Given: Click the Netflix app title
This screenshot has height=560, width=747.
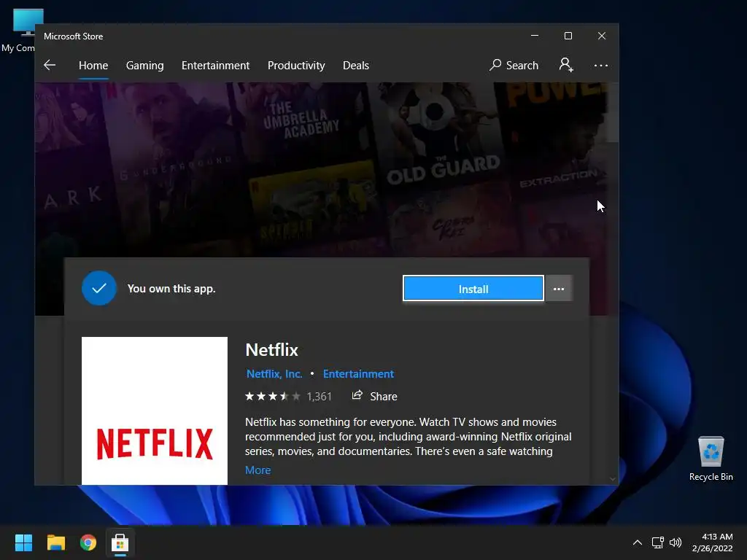Looking at the screenshot, I should pos(271,350).
